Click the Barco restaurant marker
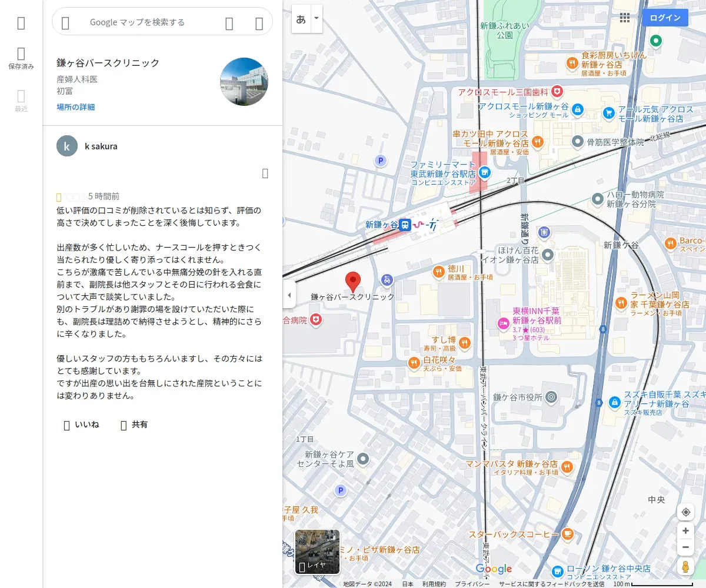Viewport: 706px width, 588px height. pos(670,243)
